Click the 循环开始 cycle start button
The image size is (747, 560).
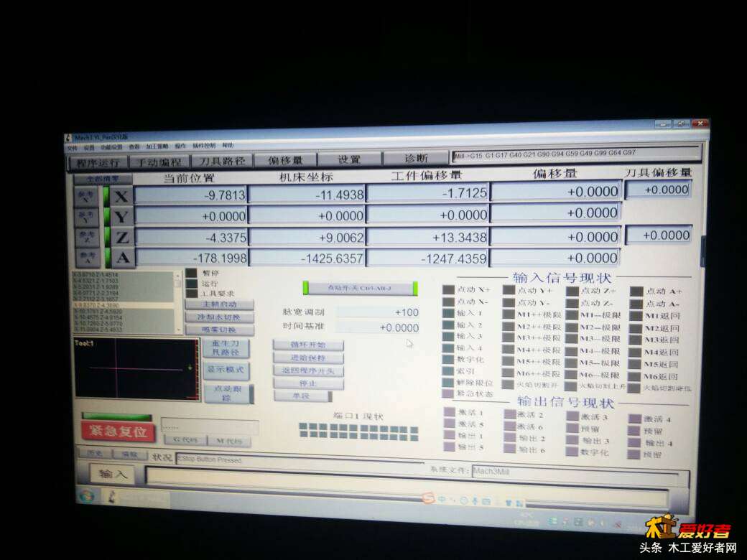307,345
